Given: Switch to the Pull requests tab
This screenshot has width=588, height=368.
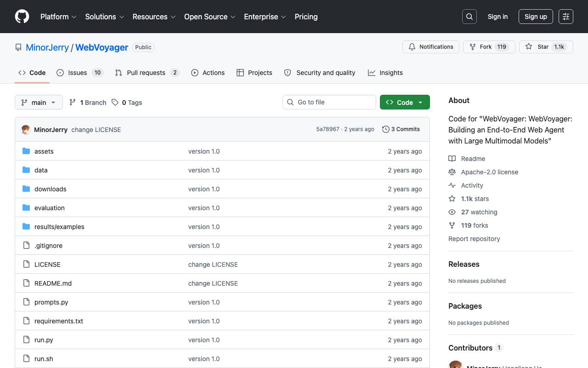Looking at the screenshot, I should [x=147, y=73].
